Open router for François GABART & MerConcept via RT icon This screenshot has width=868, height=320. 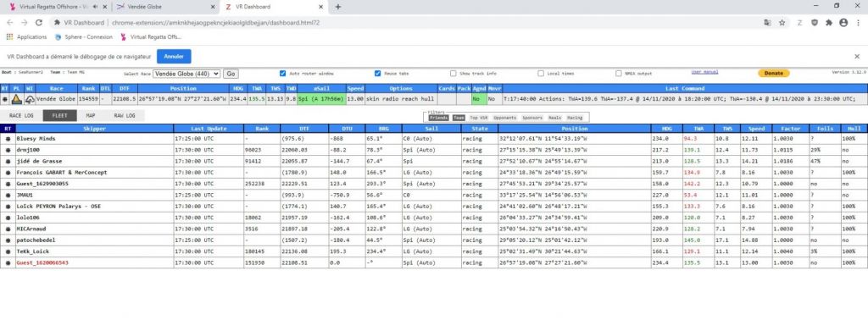click(8, 173)
